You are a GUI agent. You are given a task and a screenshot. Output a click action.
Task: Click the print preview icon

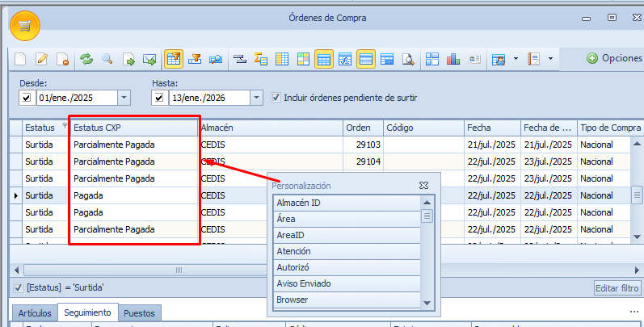click(408, 59)
